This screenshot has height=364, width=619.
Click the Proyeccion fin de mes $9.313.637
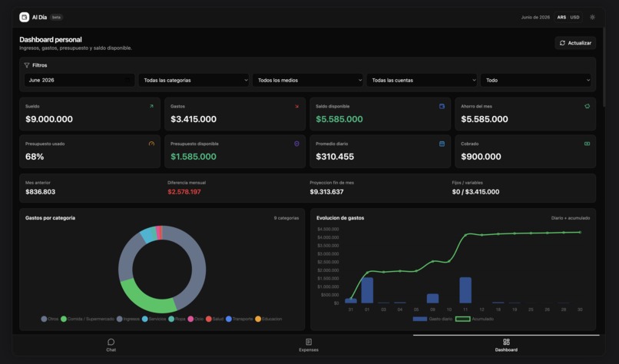[x=326, y=192]
